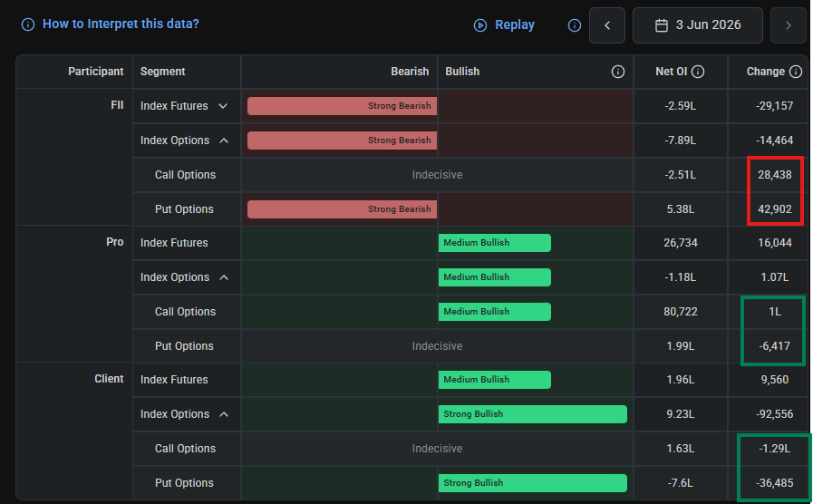Click Change value -14,464
This screenshot has height=504, width=813.
pos(775,141)
